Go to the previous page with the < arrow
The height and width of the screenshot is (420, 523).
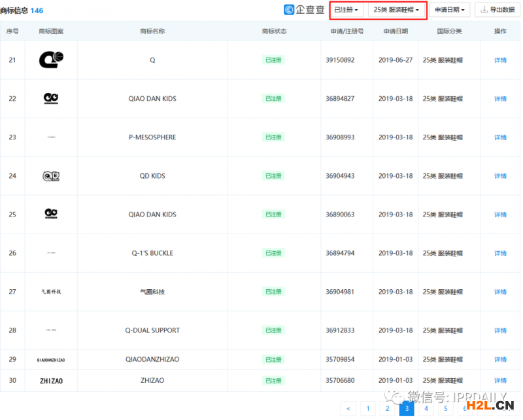(348, 409)
